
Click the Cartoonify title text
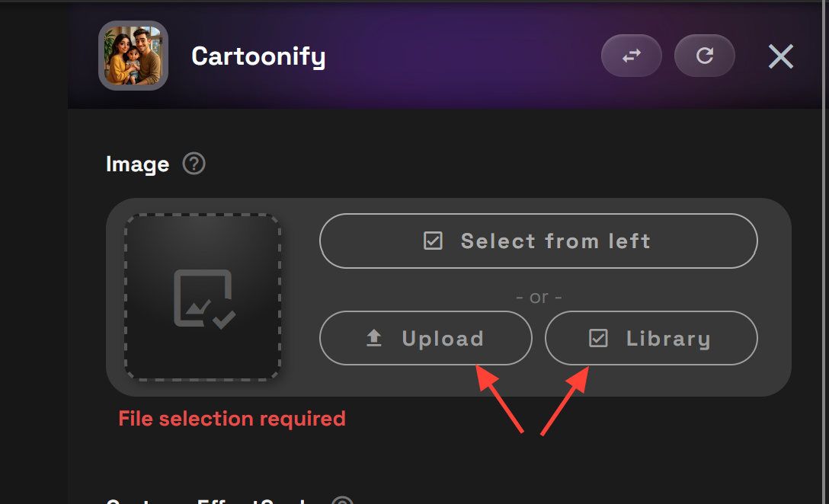click(x=258, y=56)
